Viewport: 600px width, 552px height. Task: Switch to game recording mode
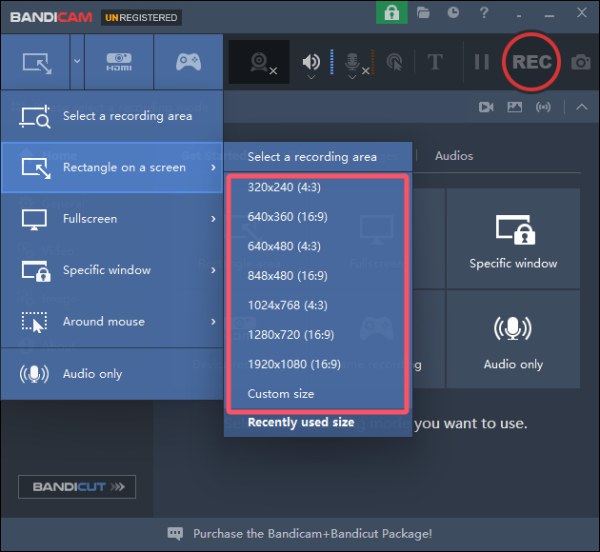(x=188, y=62)
